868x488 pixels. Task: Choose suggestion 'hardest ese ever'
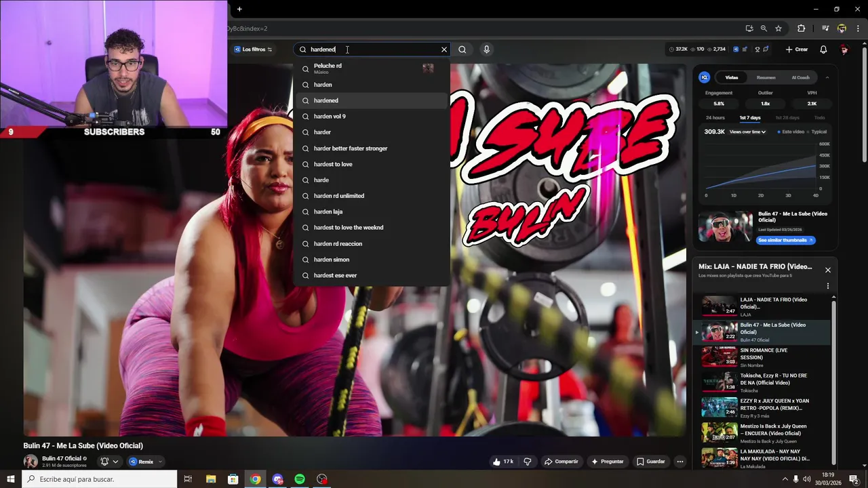click(x=372, y=275)
